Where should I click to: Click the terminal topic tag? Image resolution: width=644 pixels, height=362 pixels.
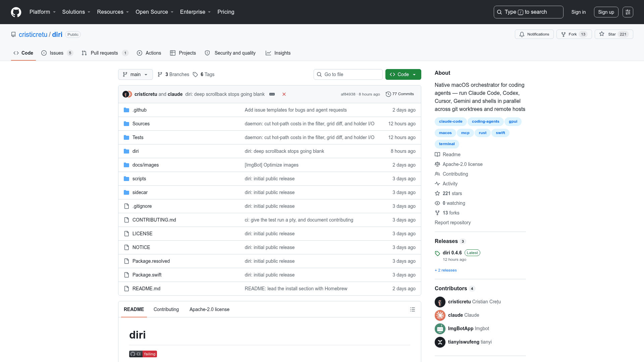447,144
